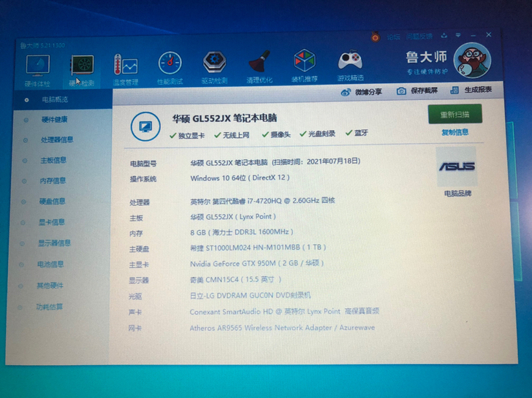532x398 pixels.
Task: Select 电脑概览 in the sidebar
Action: [63, 99]
